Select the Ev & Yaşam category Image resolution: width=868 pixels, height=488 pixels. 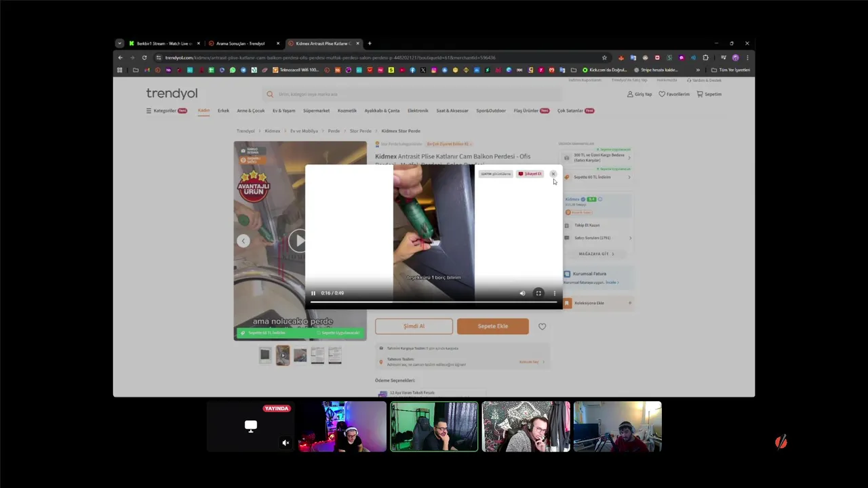coord(284,110)
